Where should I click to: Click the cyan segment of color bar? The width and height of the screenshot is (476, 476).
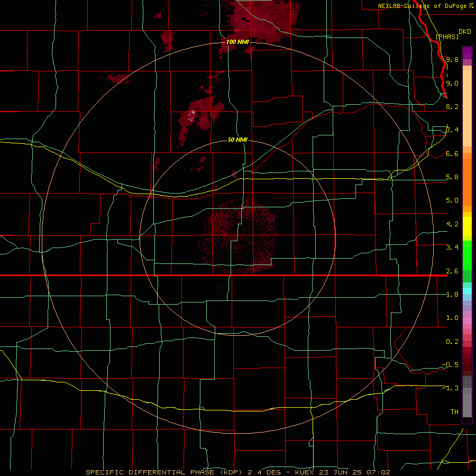467,291
